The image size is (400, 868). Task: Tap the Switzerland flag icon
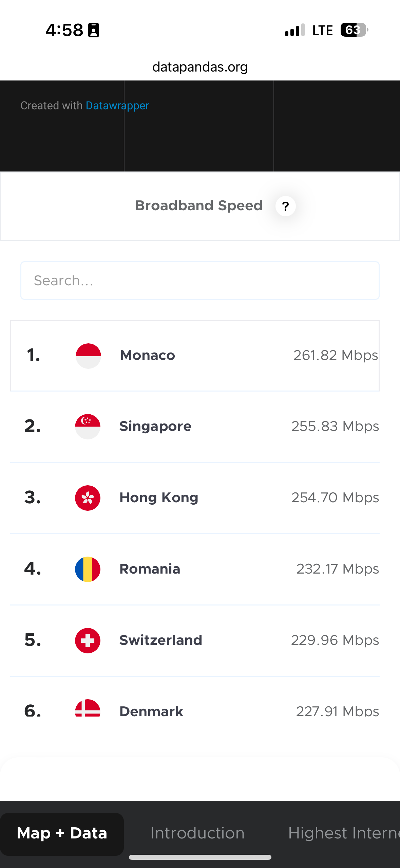coord(88,640)
